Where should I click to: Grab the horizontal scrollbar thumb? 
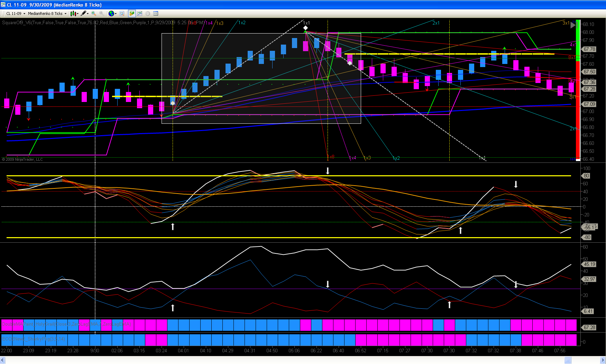pyautogui.click(x=568, y=361)
